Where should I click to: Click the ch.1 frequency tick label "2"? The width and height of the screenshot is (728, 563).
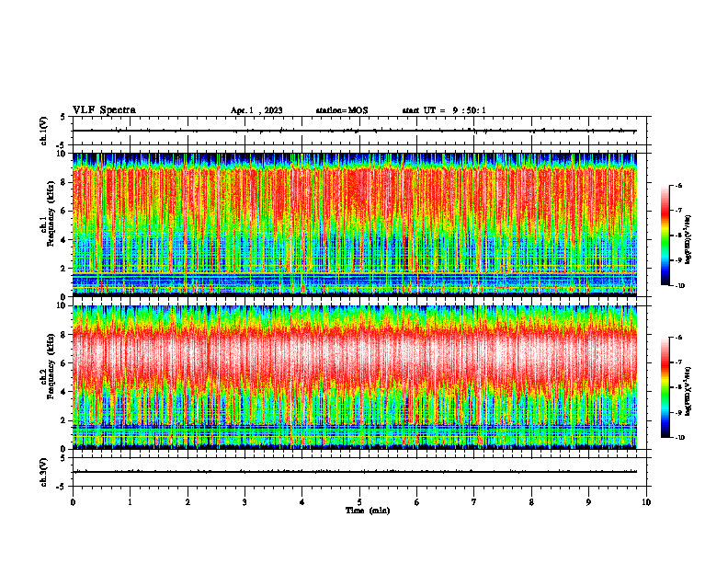(x=64, y=269)
